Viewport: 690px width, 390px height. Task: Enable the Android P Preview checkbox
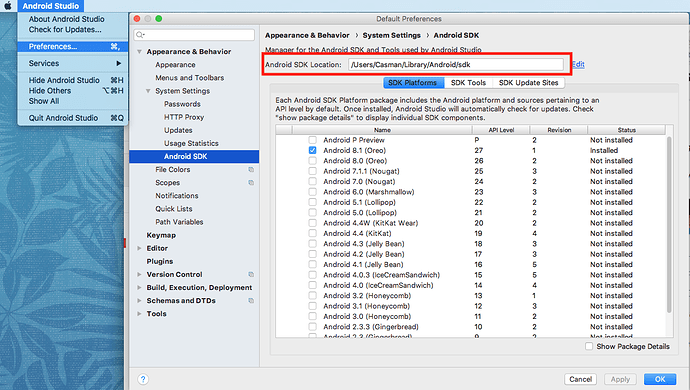(x=312, y=140)
